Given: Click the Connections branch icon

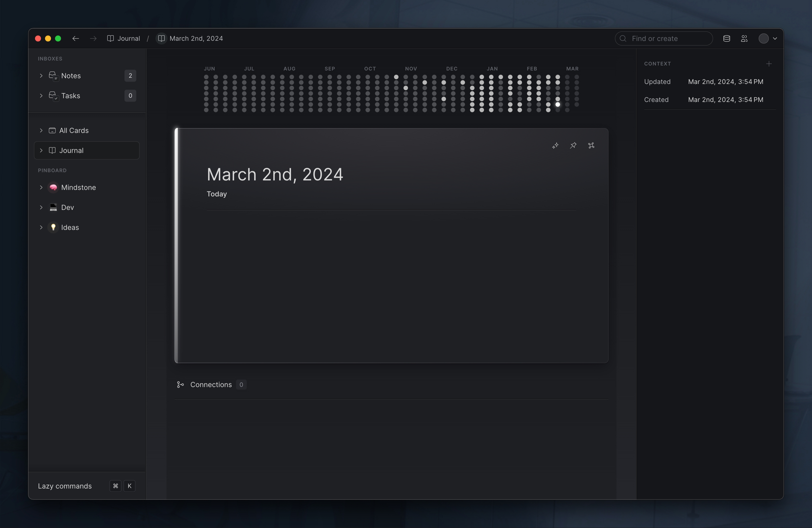Looking at the screenshot, I should pyautogui.click(x=180, y=385).
